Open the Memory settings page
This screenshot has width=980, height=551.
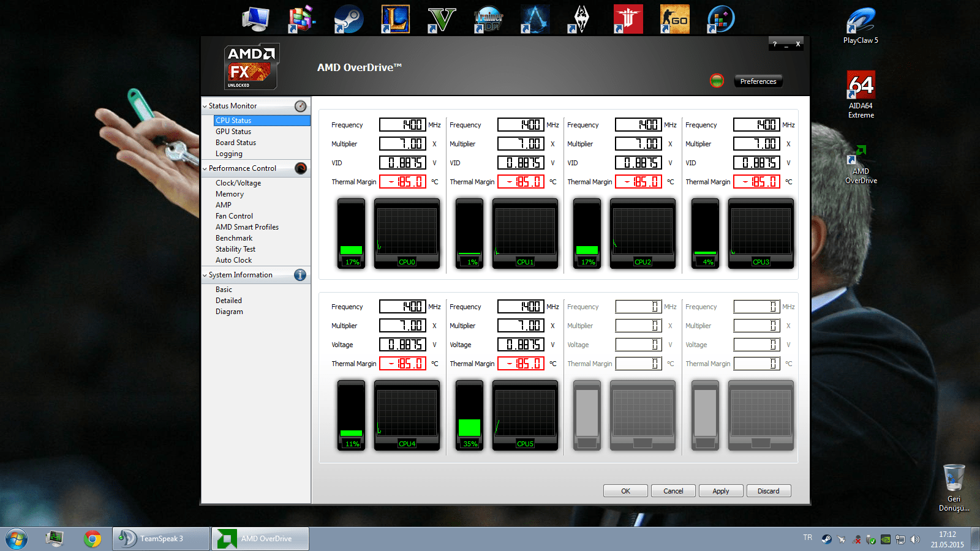(230, 194)
